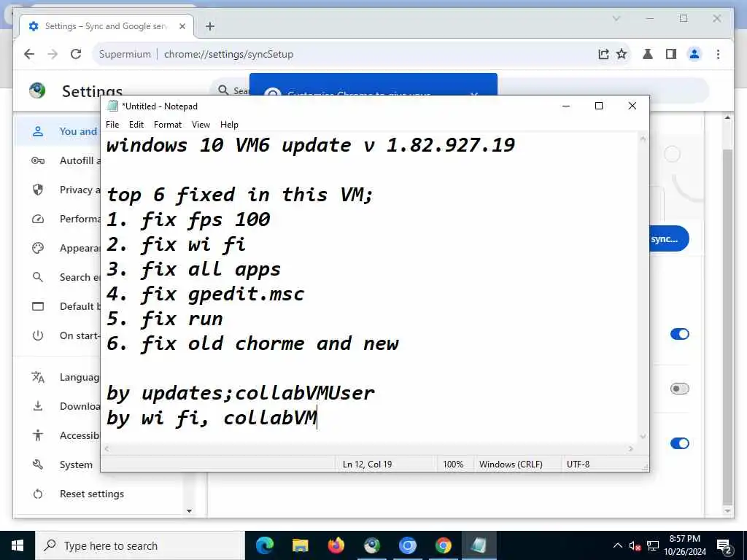Screen dimensions: 747x560
Task: Open Notepad View menu
Action: (x=201, y=124)
